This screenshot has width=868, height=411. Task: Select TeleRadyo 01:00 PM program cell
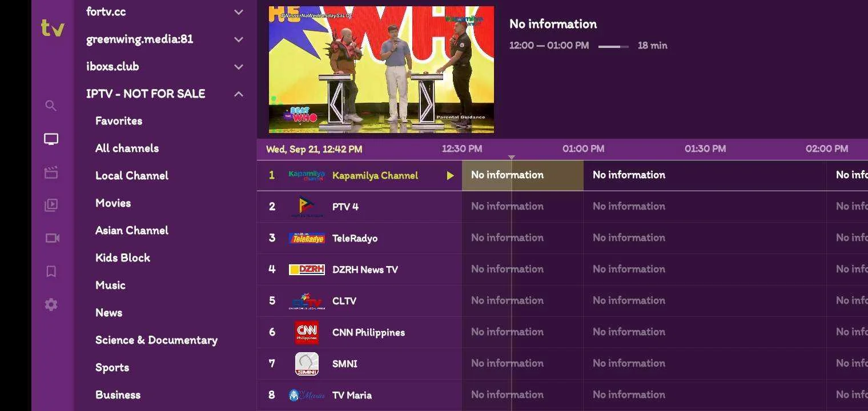[705, 238]
